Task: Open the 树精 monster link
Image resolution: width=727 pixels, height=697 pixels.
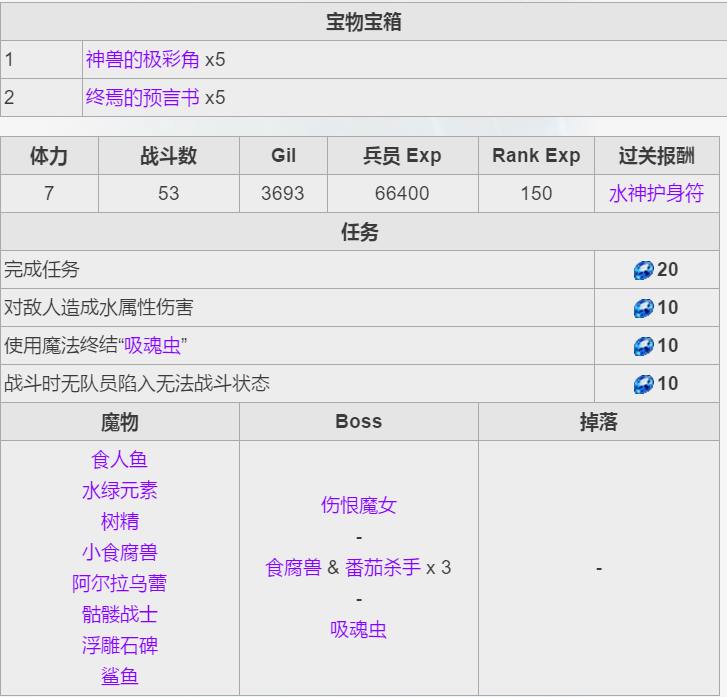Action: [120, 522]
